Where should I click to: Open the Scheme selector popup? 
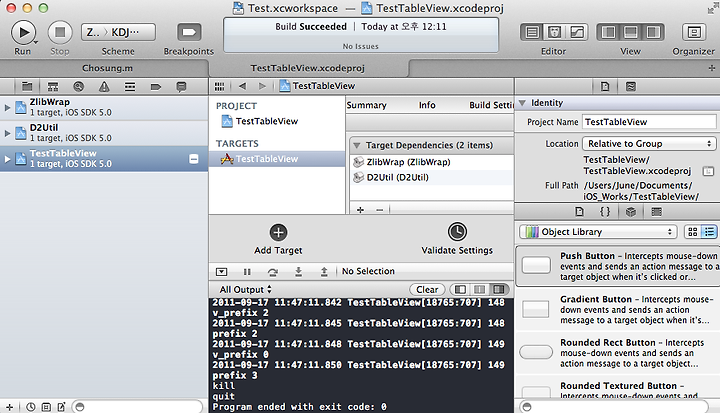pos(118,32)
